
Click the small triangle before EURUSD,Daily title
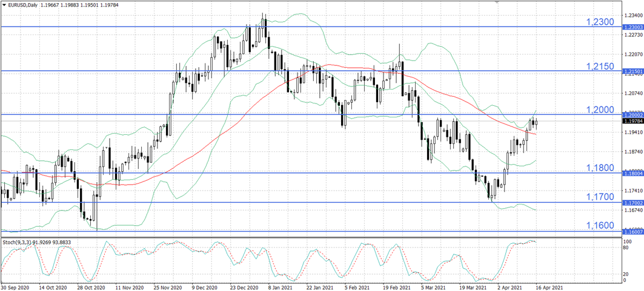click(4, 4)
